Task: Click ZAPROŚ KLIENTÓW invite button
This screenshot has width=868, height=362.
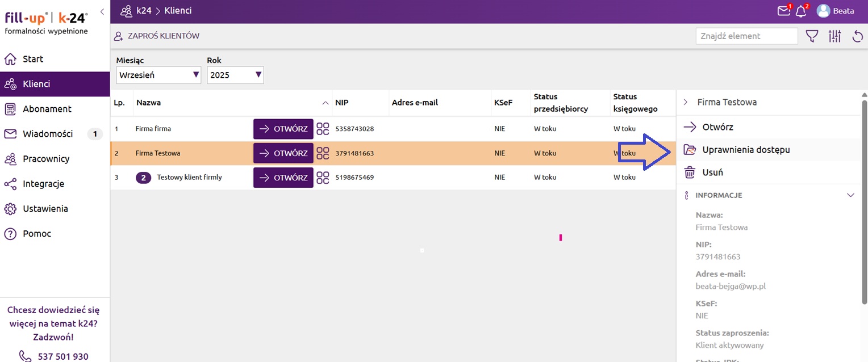Action: coord(157,36)
